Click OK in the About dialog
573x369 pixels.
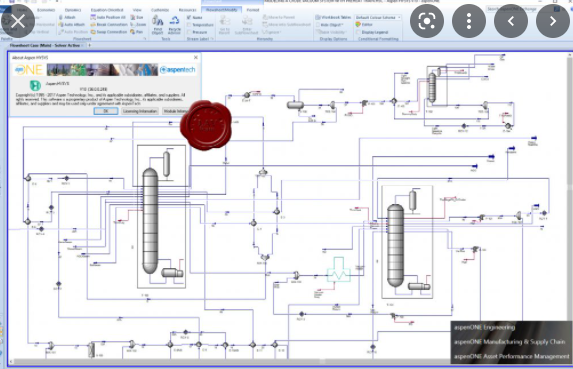pyautogui.click(x=106, y=111)
